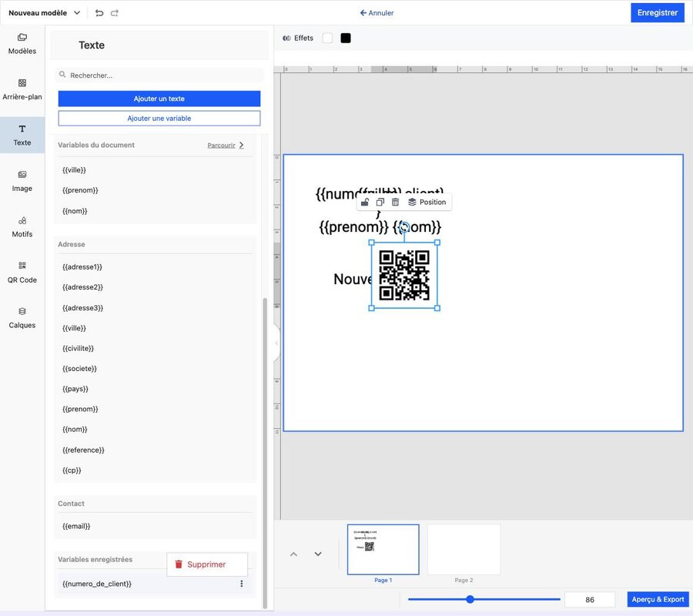693x616 pixels.
Task: Click the variables panel scrollbar
Action: click(265, 453)
